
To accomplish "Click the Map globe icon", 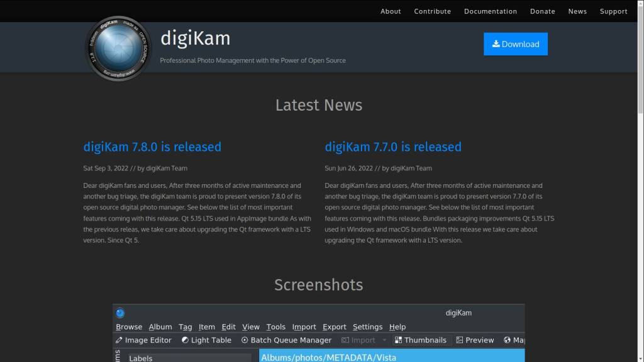I will click(x=508, y=340).
